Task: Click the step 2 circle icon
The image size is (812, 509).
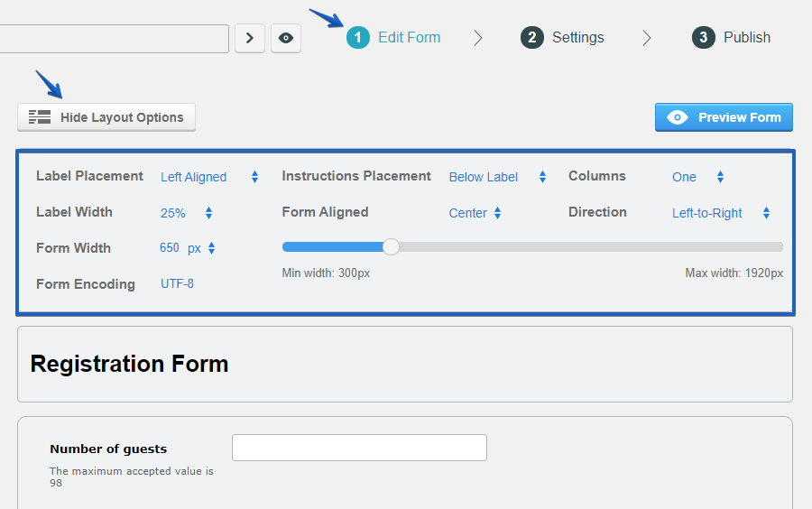Action: (x=532, y=37)
